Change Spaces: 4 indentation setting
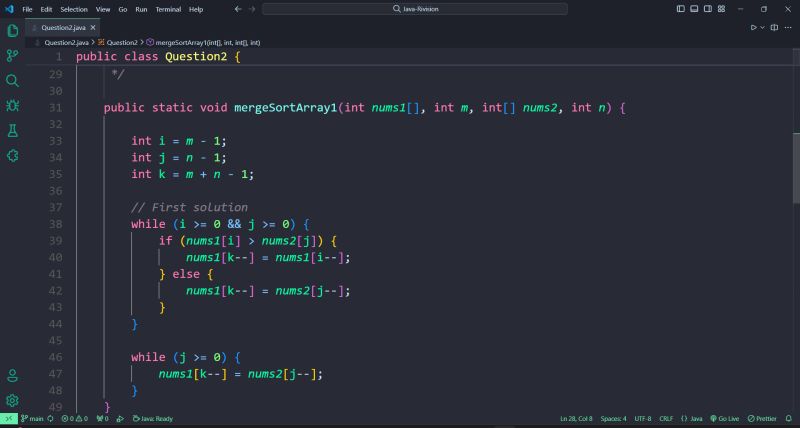Image resolution: width=800 pixels, height=428 pixels. pos(613,419)
